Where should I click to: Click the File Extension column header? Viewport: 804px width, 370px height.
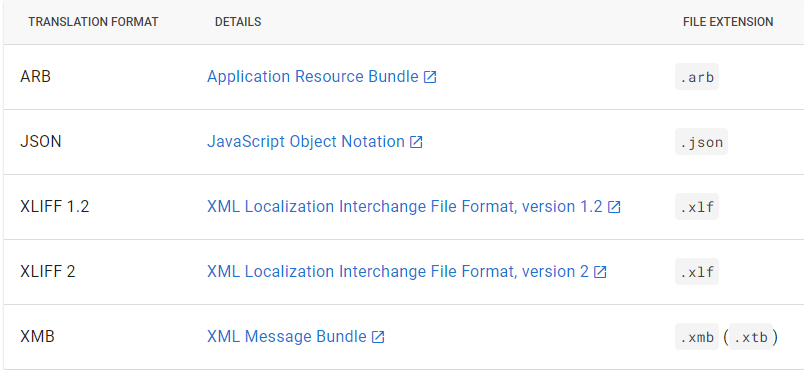tap(728, 22)
